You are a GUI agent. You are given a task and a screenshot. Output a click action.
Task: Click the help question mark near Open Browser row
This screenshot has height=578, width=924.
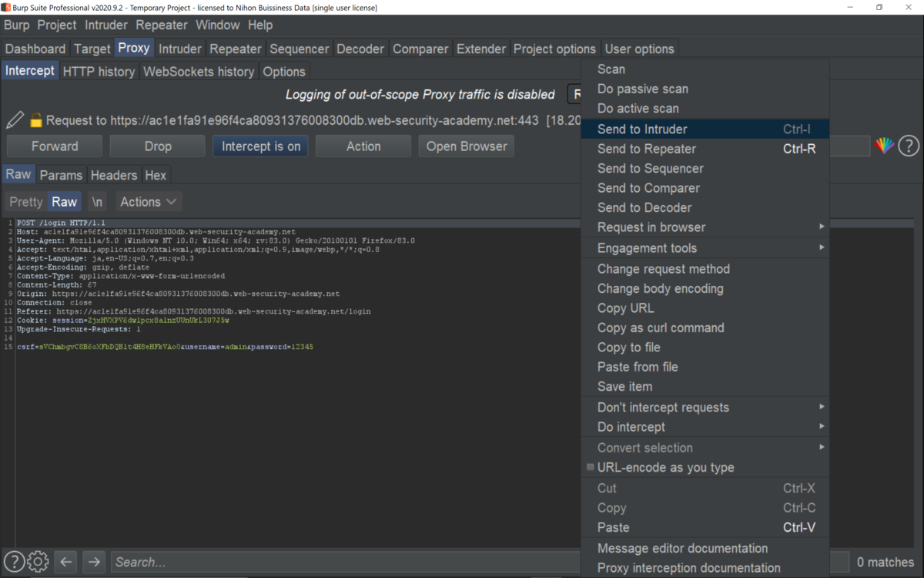point(909,146)
